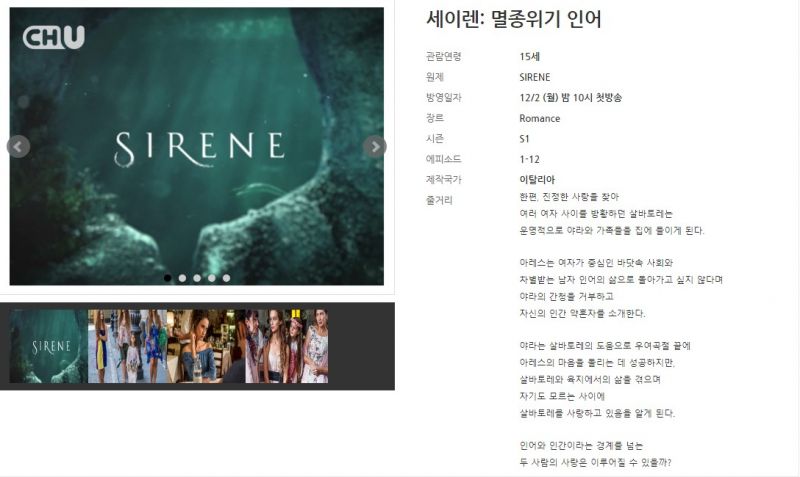Open the thumbnail of four women in dresses

287,346
